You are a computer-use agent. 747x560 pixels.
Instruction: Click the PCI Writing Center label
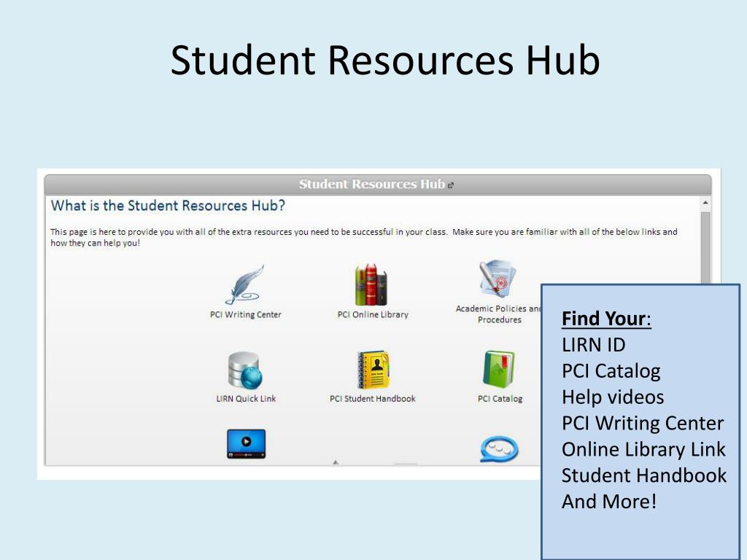click(x=246, y=315)
